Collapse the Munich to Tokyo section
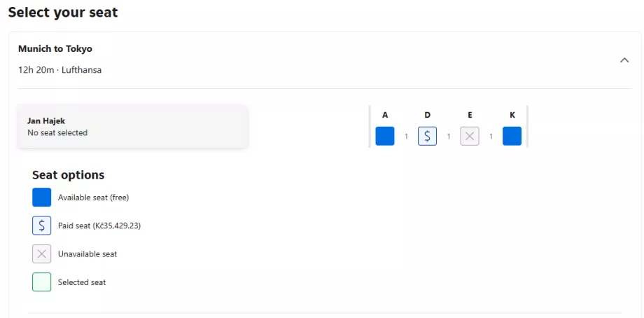644x318 pixels. [x=624, y=60]
